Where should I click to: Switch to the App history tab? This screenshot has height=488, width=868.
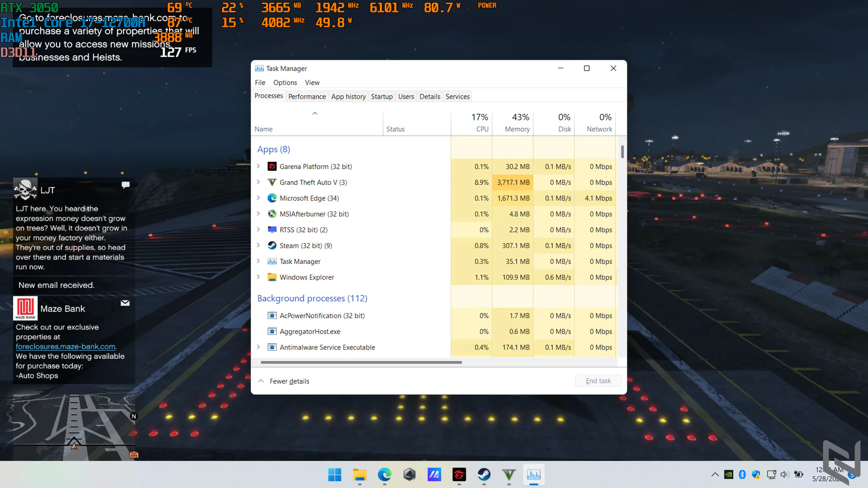point(348,97)
